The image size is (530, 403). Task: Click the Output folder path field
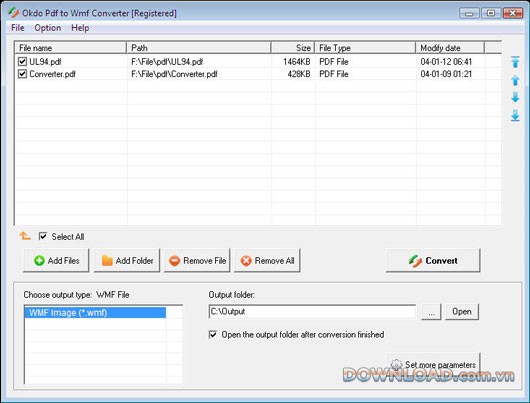(312, 311)
